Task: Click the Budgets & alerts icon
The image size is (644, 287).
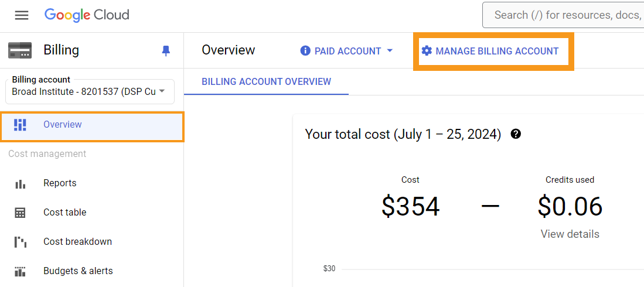Action: pyautogui.click(x=20, y=271)
